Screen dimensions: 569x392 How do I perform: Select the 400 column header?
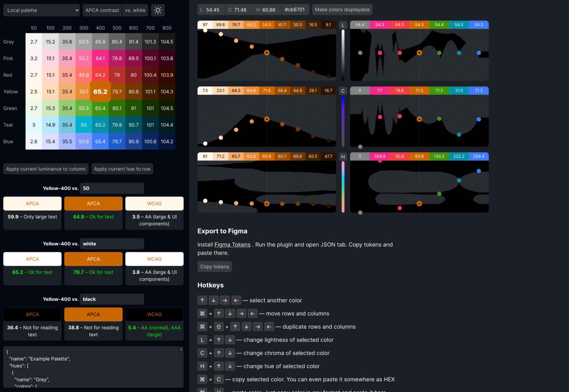tap(100, 28)
